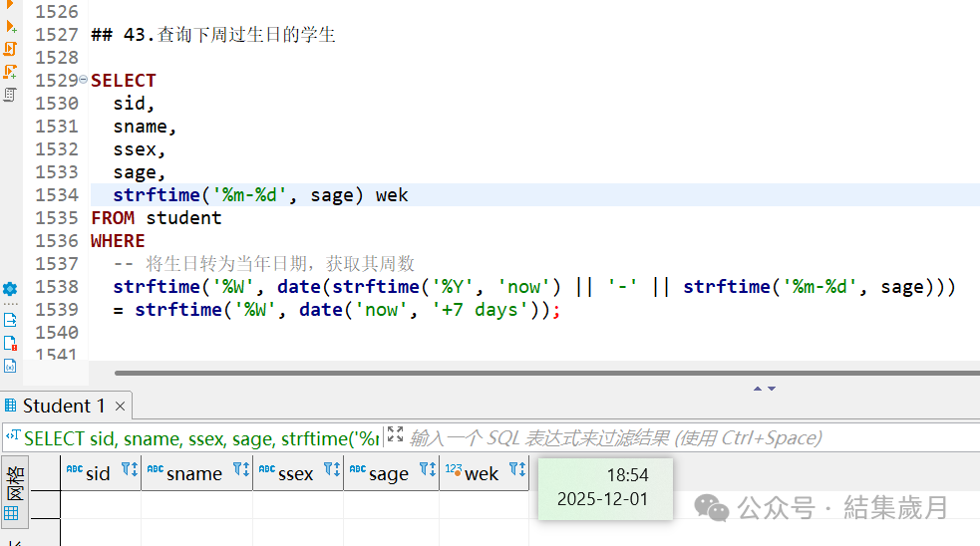
Task: Click the SQL text icon left of query
Action: [13, 435]
